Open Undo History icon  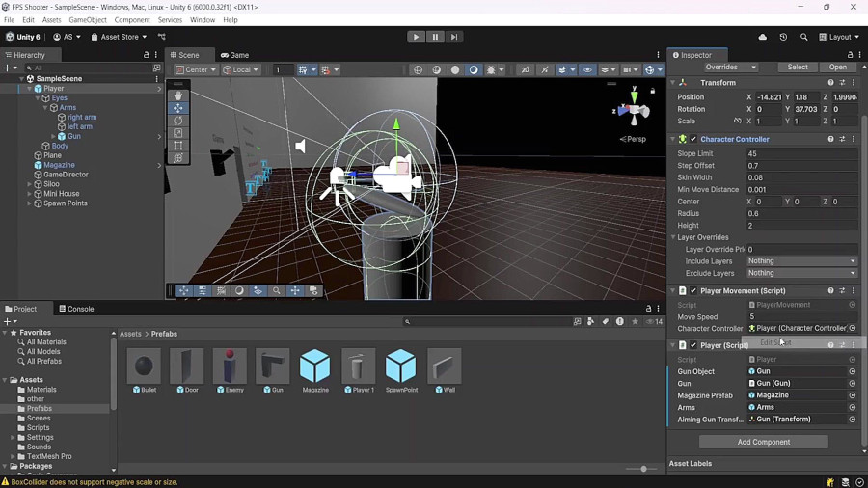click(783, 37)
